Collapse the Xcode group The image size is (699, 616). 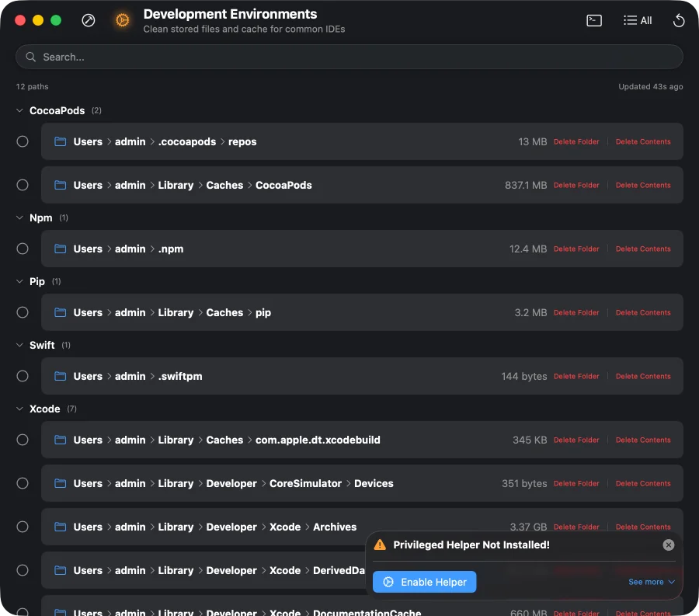(19, 409)
